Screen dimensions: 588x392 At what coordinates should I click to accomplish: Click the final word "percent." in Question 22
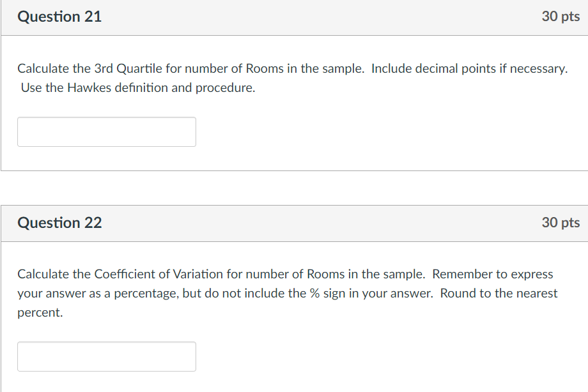40,313
